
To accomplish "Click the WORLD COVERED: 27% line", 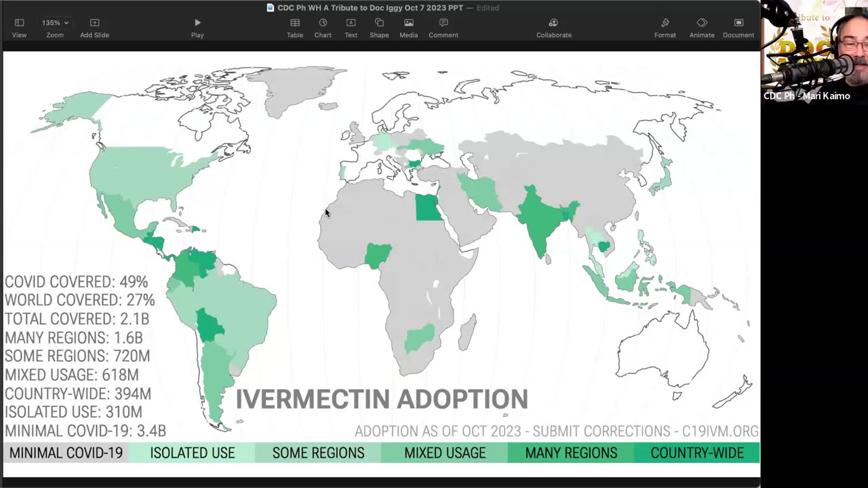I will (80, 300).
